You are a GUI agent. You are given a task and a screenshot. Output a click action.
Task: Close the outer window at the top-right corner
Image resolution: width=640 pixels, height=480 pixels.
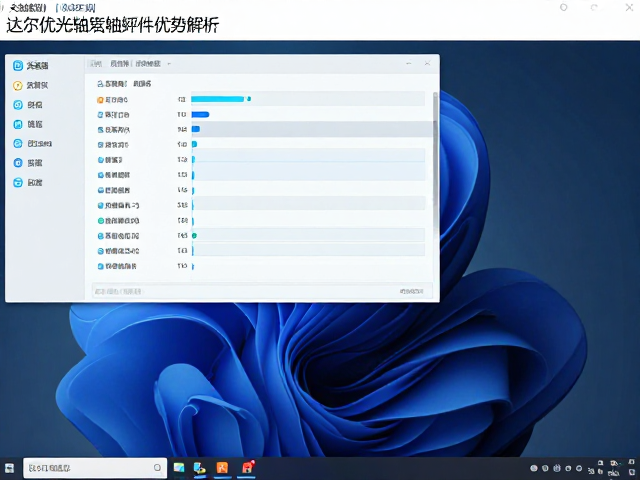(629, 7)
